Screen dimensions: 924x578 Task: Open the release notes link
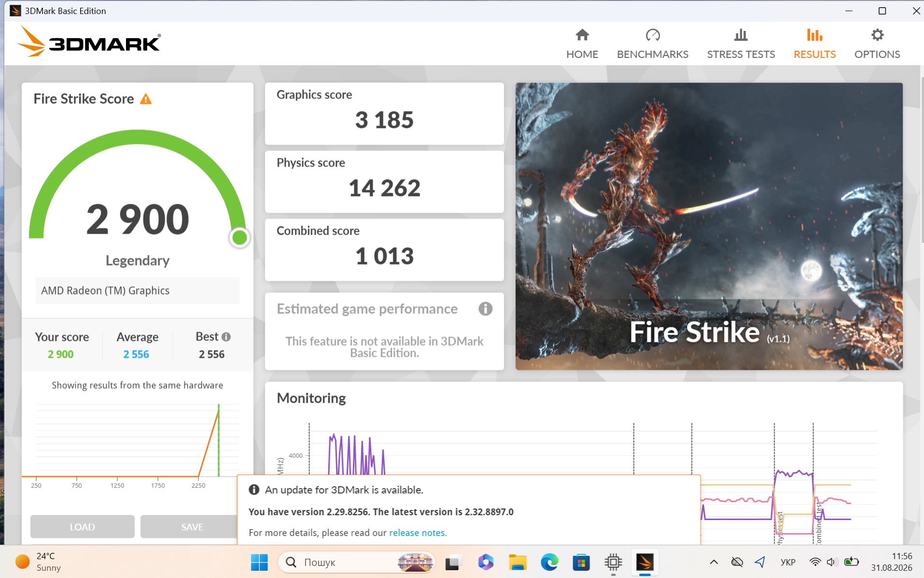(x=418, y=533)
